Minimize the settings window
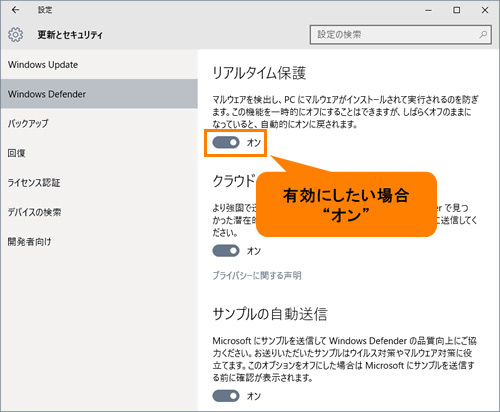Screen dimensions: 500x412 [x=428, y=10]
